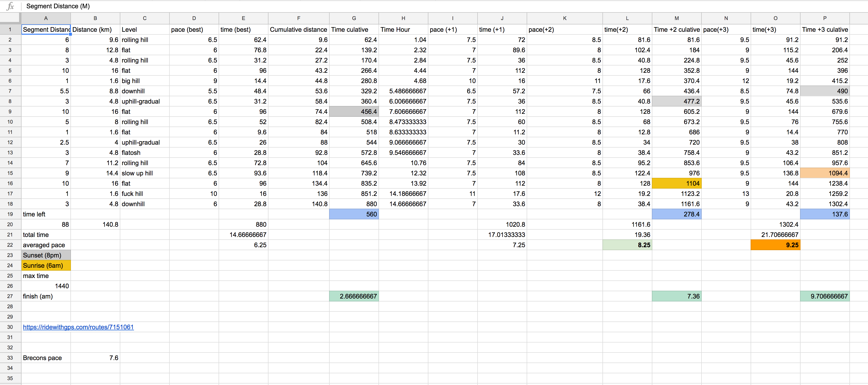Screen dimensions: 868x385
Task: Click the 'finish (am)' label cell
Action: 46,297
